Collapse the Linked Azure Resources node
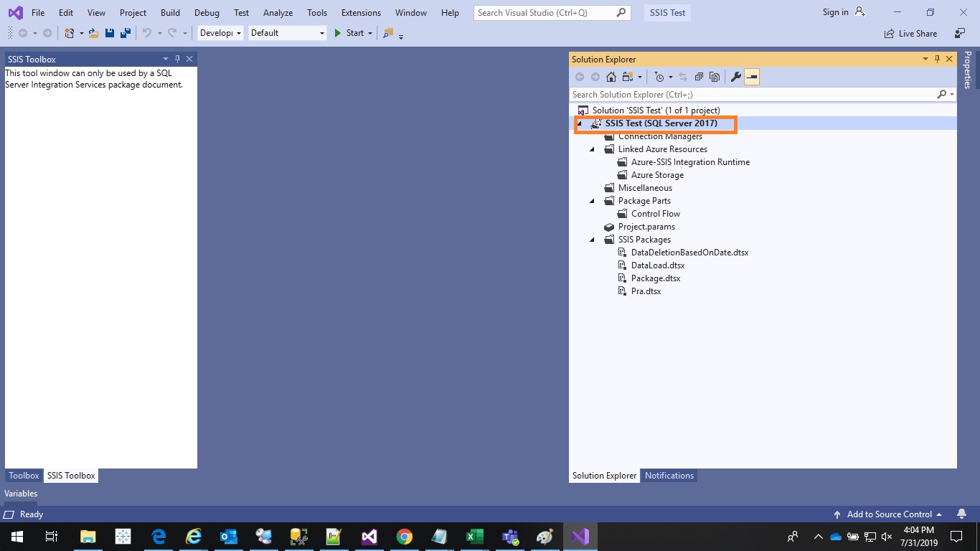Viewport: 980px width, 551px height. pyautogui.click(x=592, y=149)
